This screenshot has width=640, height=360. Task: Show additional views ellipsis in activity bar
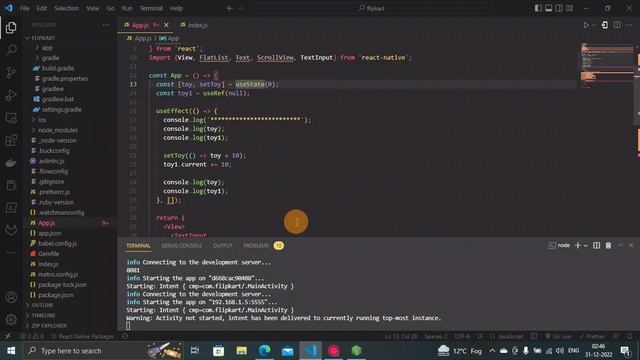(11, 253)
